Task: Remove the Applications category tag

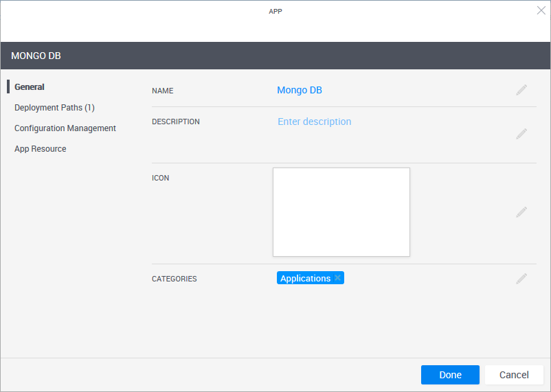Action: point(337,278)
